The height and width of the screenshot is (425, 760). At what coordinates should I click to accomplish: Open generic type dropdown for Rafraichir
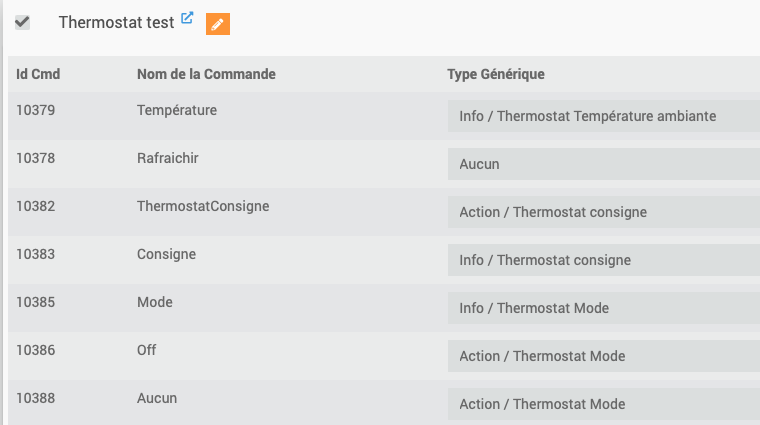tap(603, 164)
